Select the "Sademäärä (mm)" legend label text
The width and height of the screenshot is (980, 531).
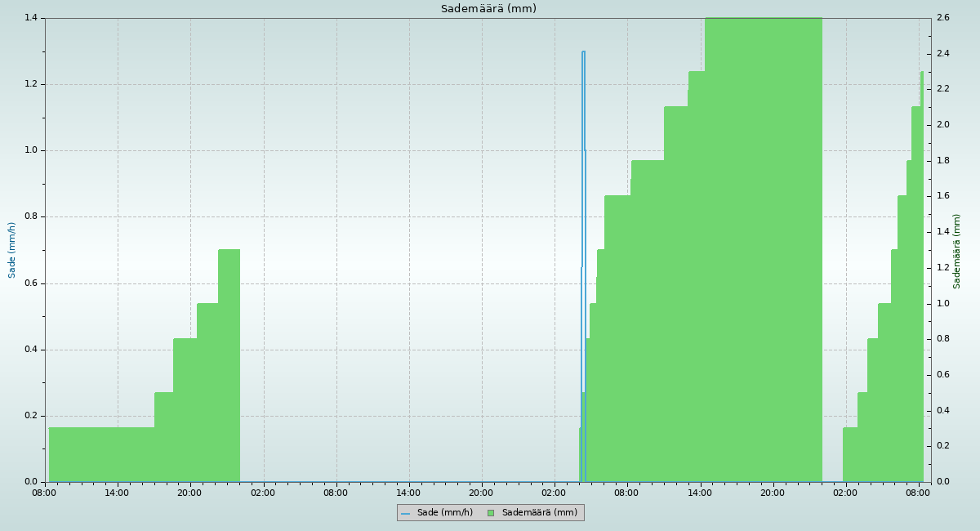pos(539,513)
